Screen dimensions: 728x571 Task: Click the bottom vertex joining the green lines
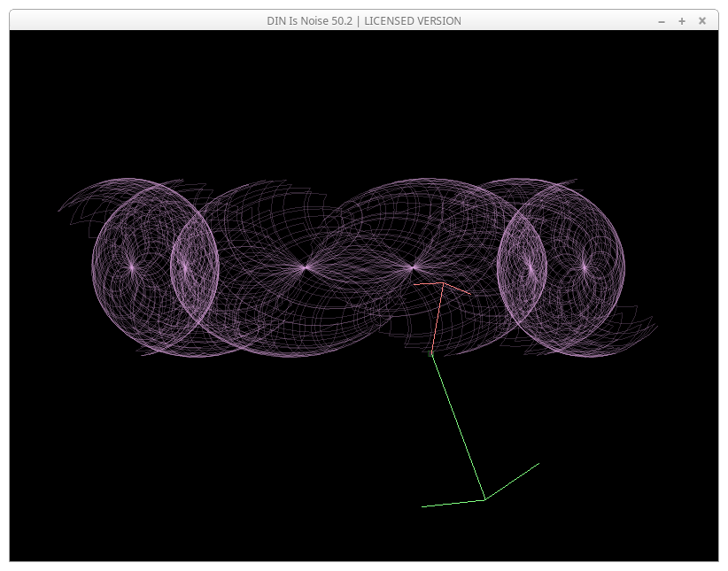coord(484,500)
